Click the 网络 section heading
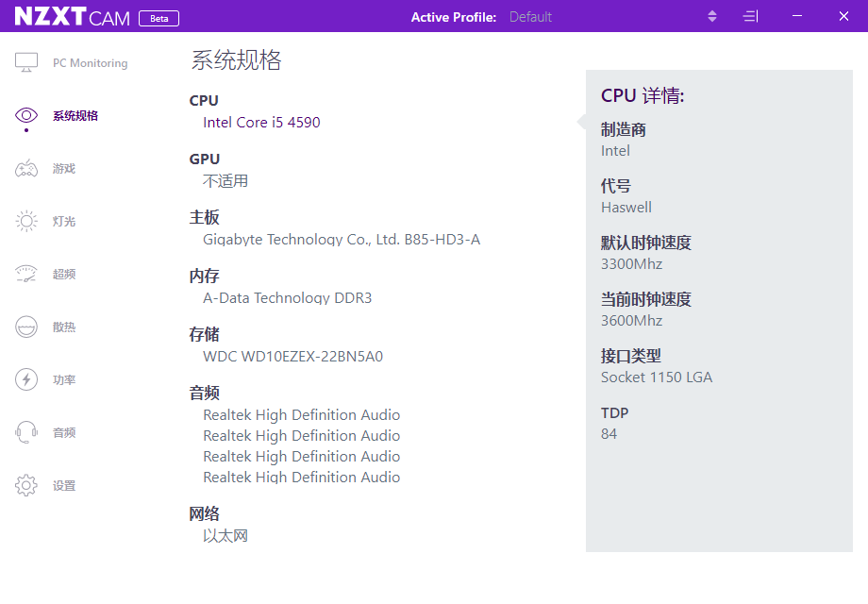The height and width of the screenshot is (604, 868). point(205,513)
